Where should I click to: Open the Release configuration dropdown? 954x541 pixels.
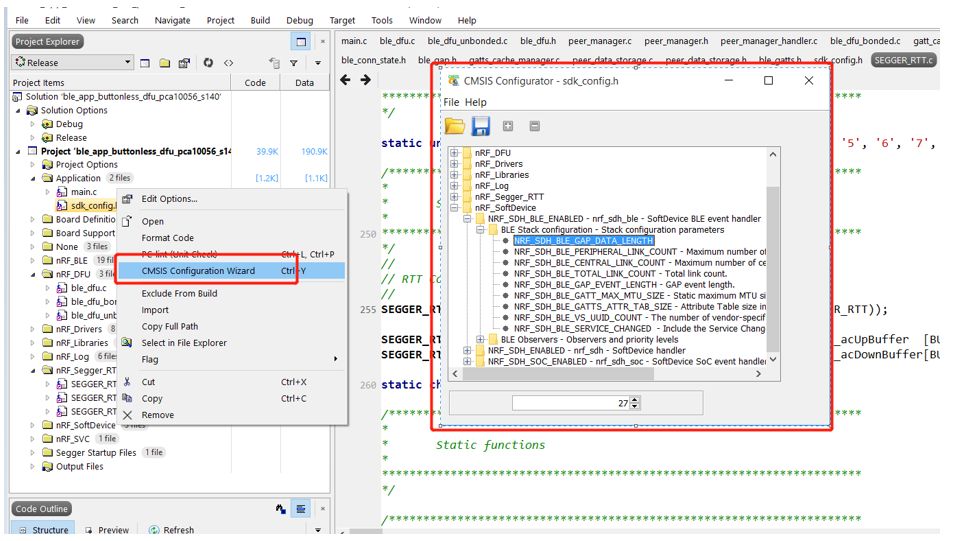[72, 63]
